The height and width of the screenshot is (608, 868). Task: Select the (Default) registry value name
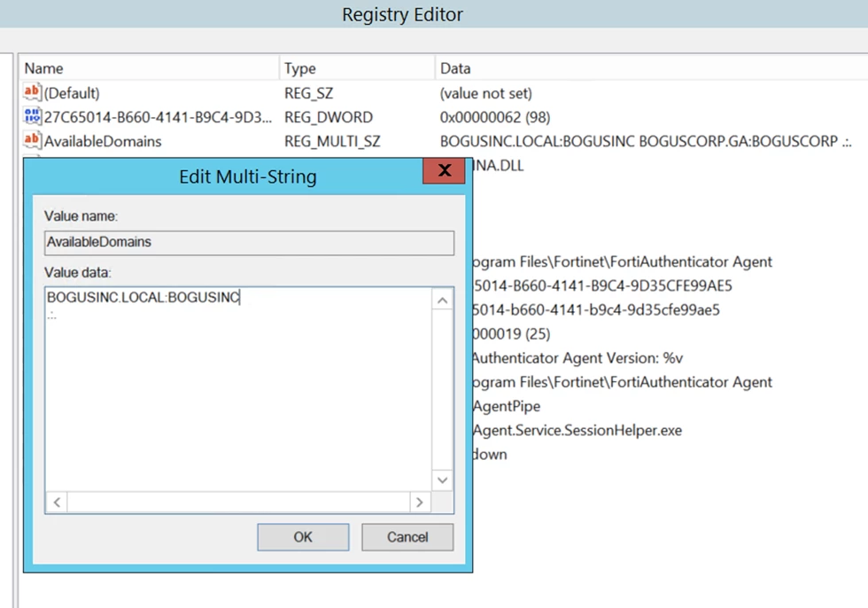[72, 93]
